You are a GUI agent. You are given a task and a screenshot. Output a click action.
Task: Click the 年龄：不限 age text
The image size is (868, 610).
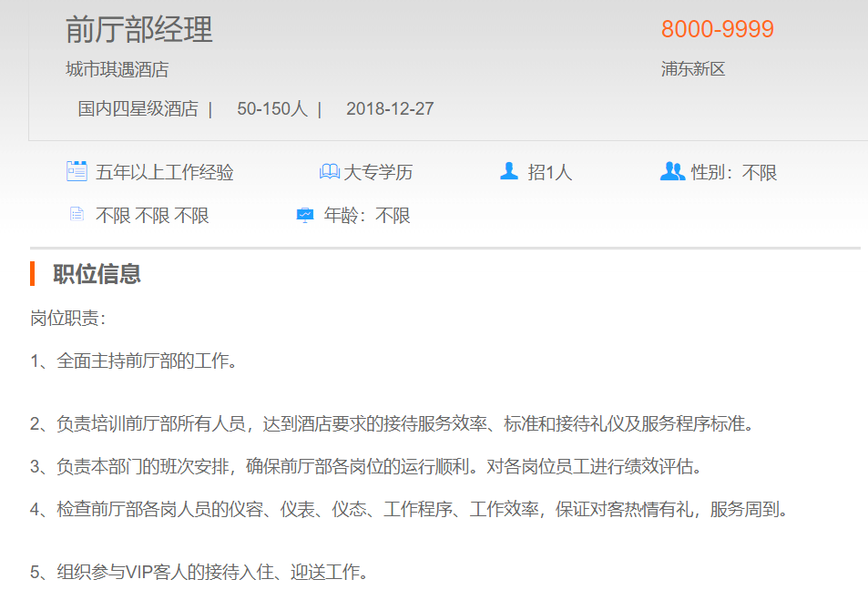367,216
